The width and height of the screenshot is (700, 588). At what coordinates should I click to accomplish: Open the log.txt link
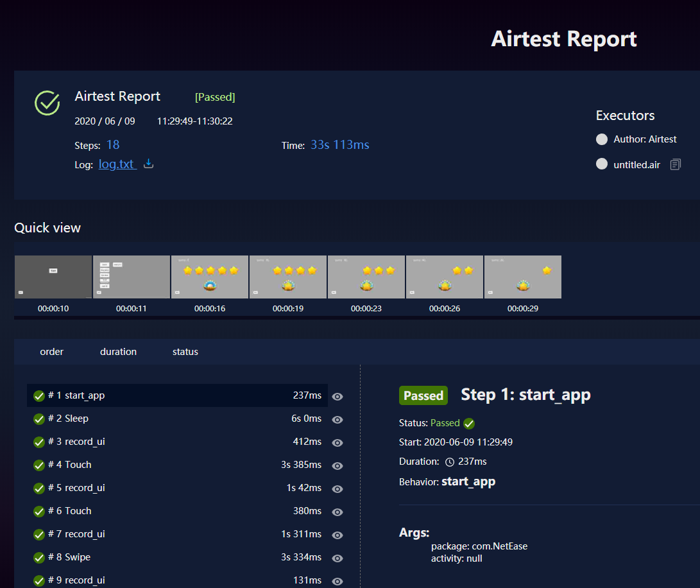(117, 164)
